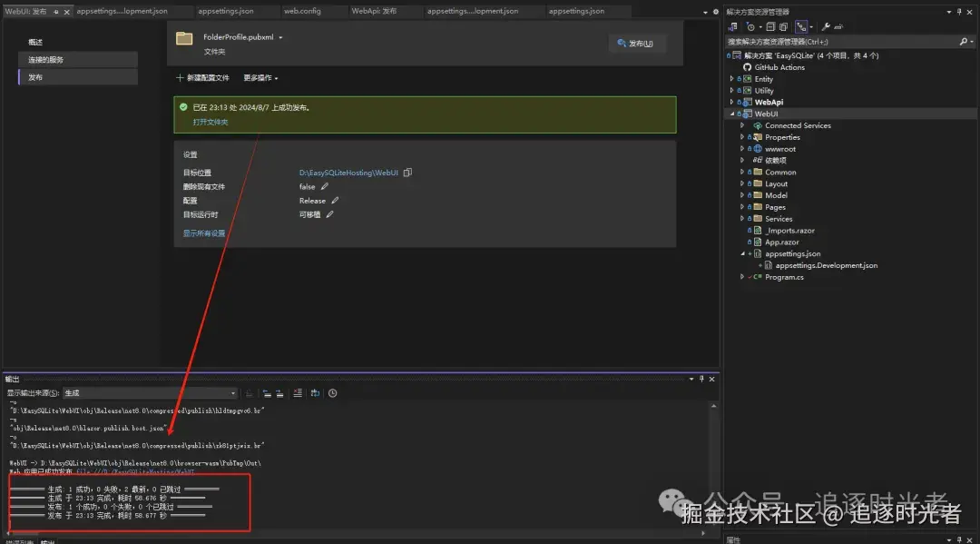This screenshot has width=980, height=544.
Task: Select the Common folder in Solution Explorer
Action: (780, 172)
